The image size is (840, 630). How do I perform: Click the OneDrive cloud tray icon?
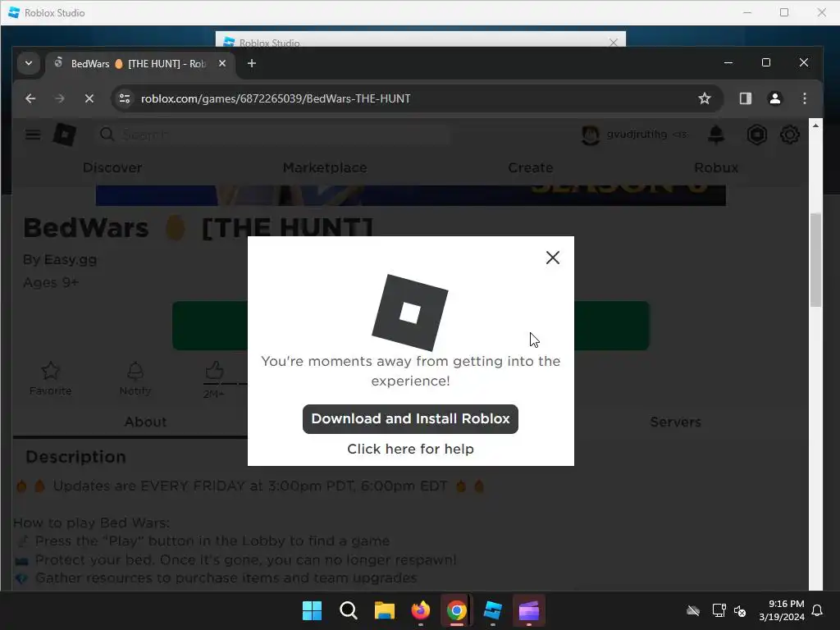point(693,610)
